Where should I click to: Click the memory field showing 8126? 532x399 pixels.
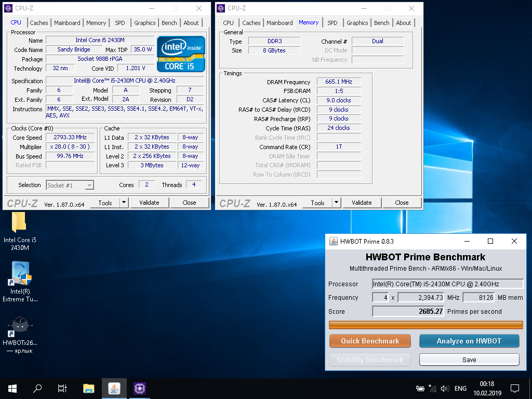click(x=478, y=298)
